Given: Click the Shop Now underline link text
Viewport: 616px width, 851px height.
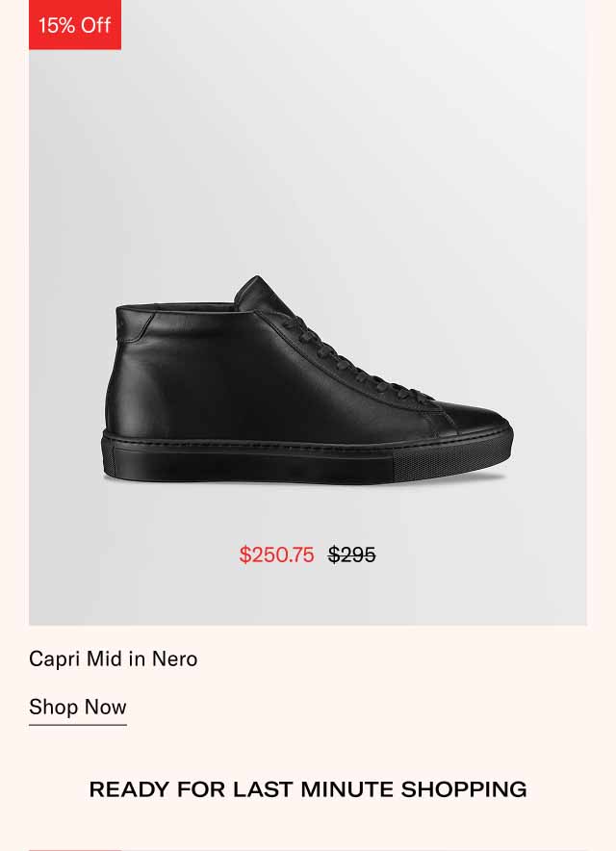Looking at the screenshot, I should tap(77, 707).
